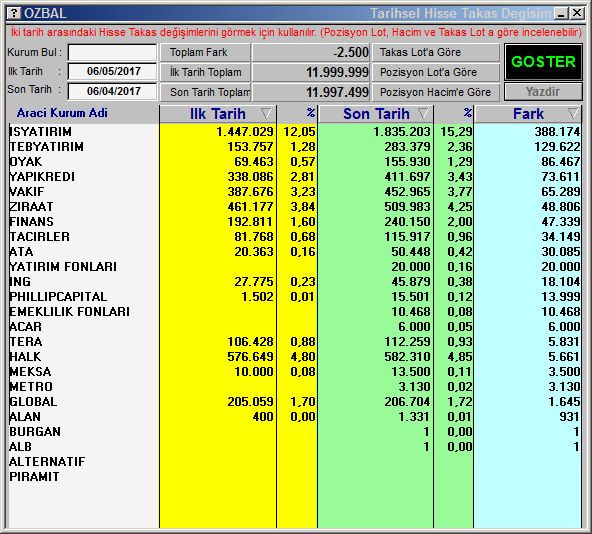Click the İlk Tarih Toplam label

(205, 72)
